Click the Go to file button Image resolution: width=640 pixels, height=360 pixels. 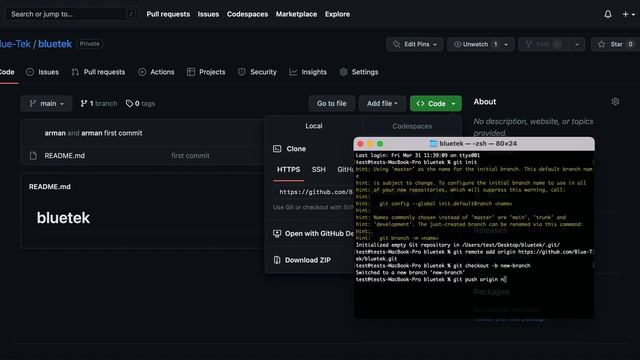point(331,103)
